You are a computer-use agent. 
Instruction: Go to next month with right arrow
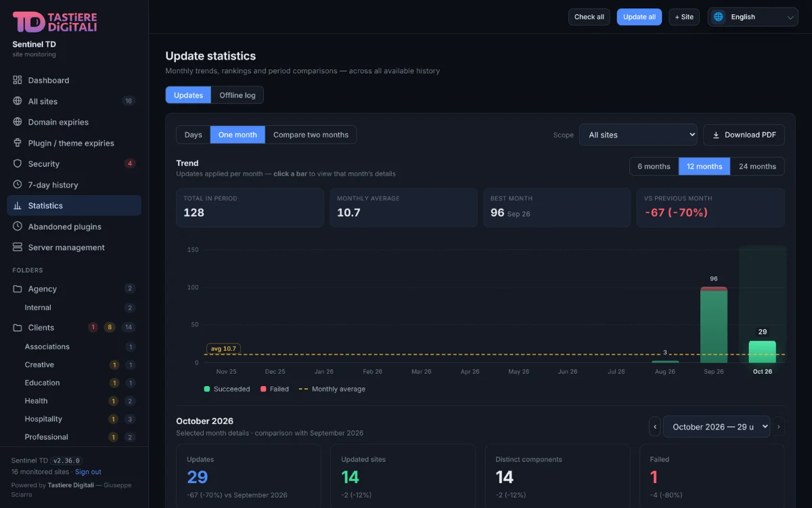click(779, 427)
